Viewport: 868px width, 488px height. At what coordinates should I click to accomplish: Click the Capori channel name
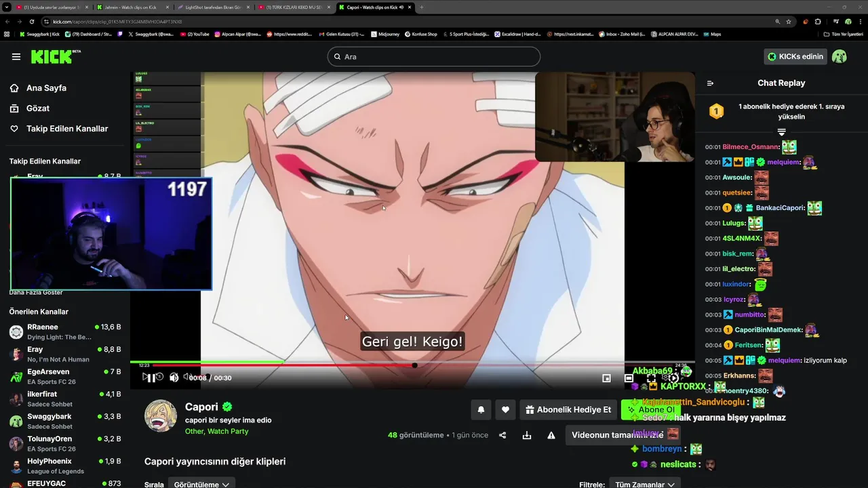click(201, 407)
